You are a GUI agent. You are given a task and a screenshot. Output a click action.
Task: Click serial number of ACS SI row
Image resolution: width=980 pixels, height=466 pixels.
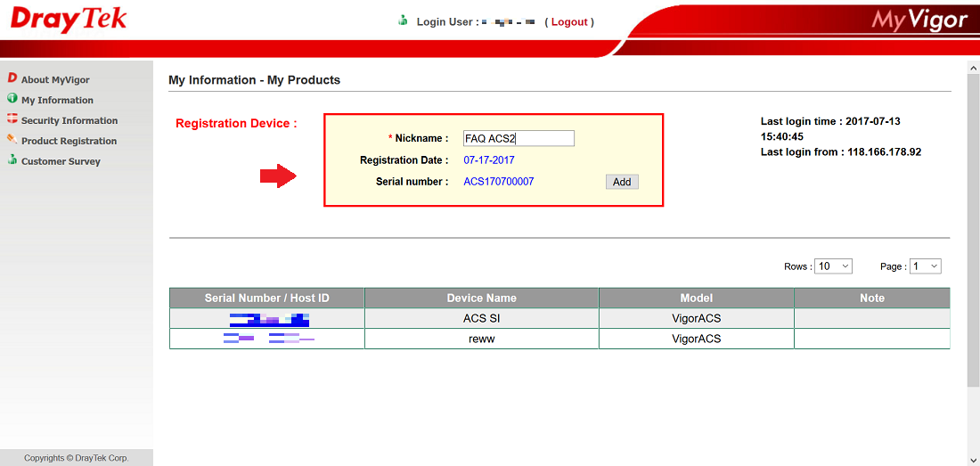point(269,321)
